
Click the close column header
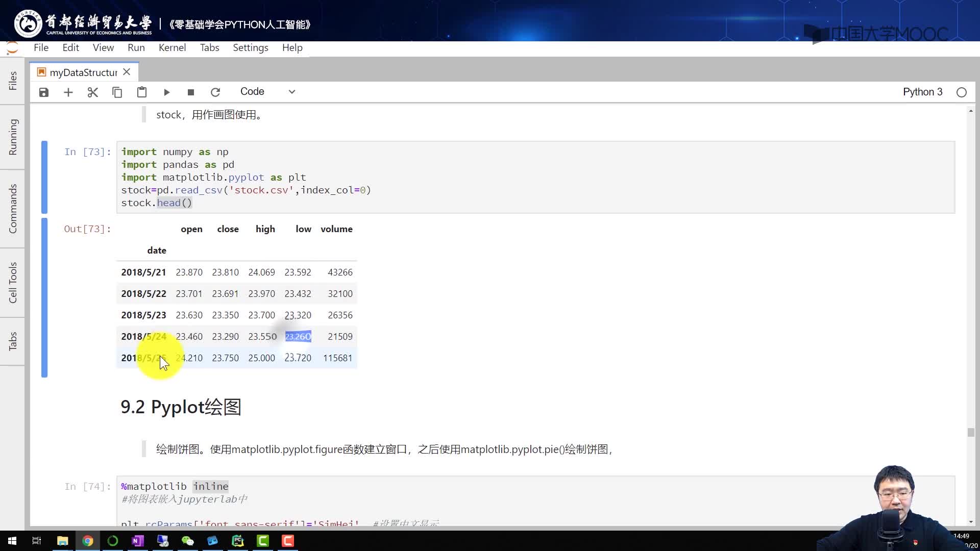click(228, 229)
